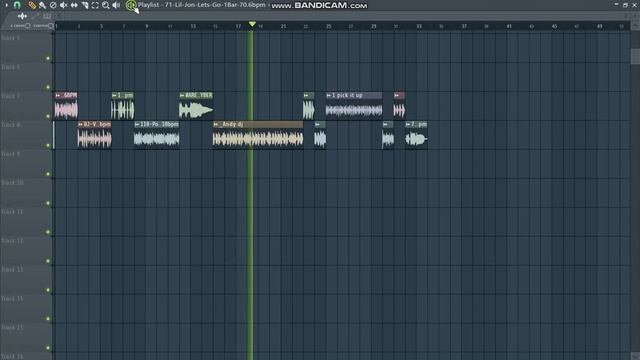Select the Track 14 label
Viewport: 640px width, 360px height.
12,299
